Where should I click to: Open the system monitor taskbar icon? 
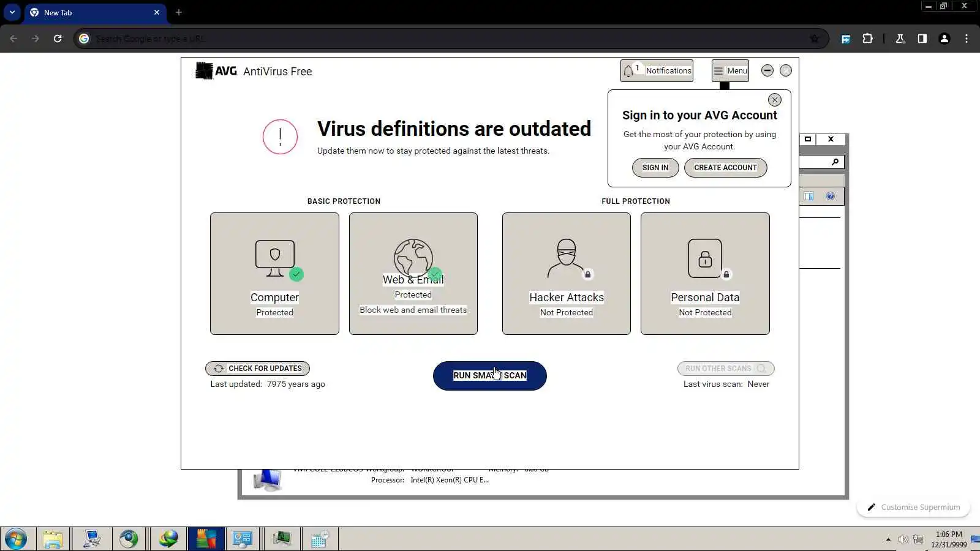[x=282, y=539]
